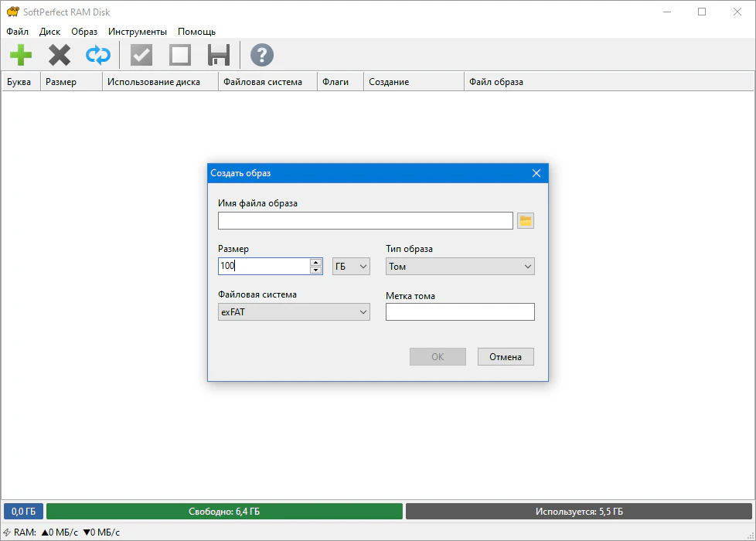This screenshot has height=541, width=756.
Task: Open help via question mark icon
Action: (x=262, y=55)
